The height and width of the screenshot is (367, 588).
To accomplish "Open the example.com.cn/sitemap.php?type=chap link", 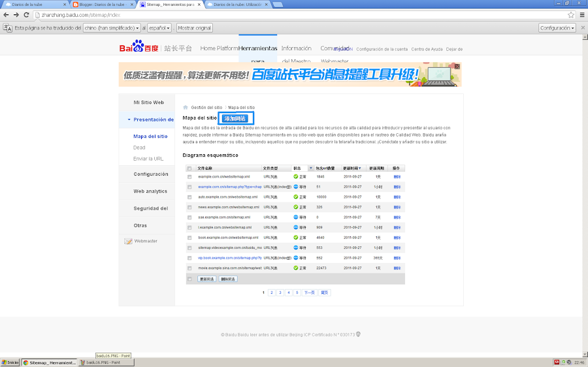I will (230, 187).
